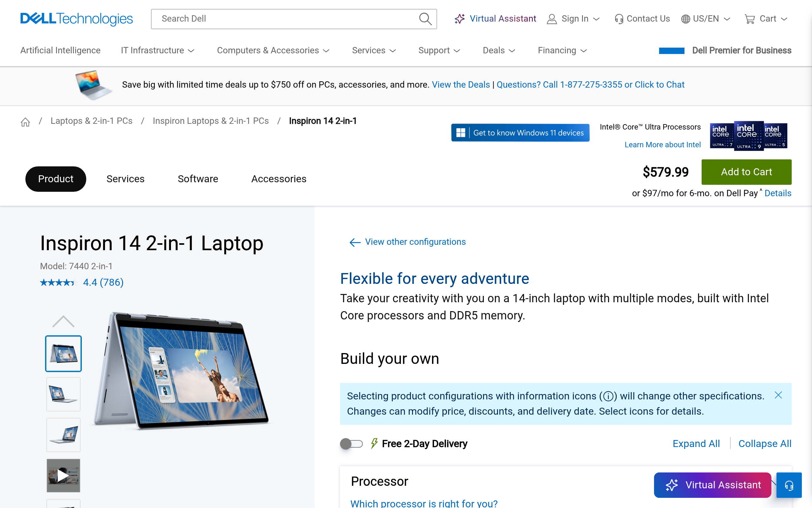Open the 4.4 (786) reviews link
Image resolution: width=812 pixels, height=508 pixels.
(103, 283)
